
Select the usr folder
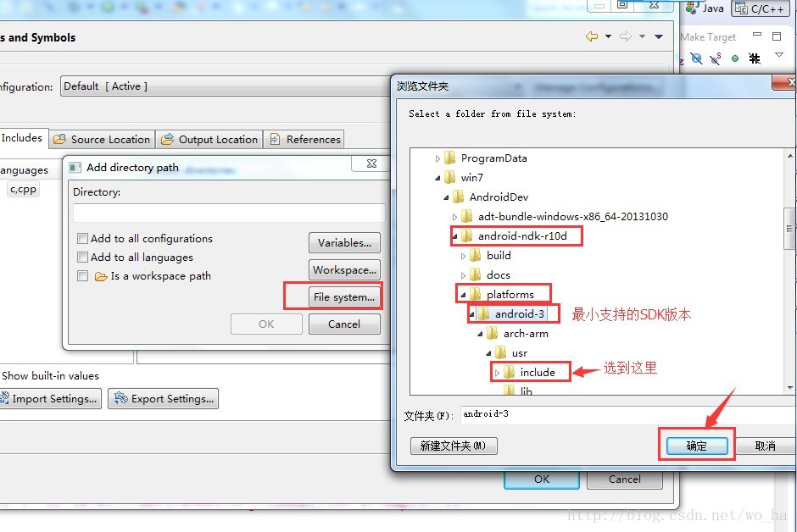click(520, 352)
